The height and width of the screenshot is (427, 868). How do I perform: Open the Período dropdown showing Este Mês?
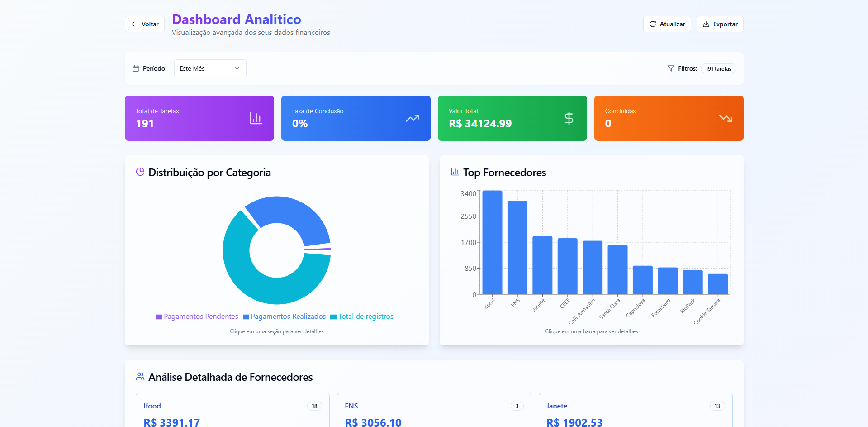pyautogui.click(x=210, y=68)
